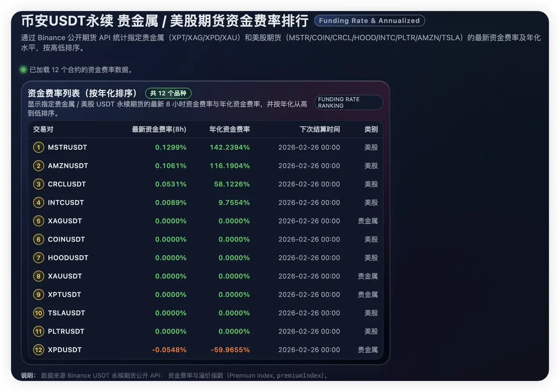The image size is (560, 392).
Task: Click settlement time in XPDUSDT row
Action: click(309, 350)
